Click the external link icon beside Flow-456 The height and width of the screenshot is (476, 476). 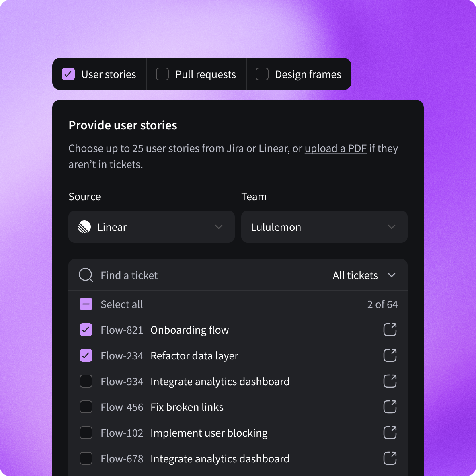390,407
